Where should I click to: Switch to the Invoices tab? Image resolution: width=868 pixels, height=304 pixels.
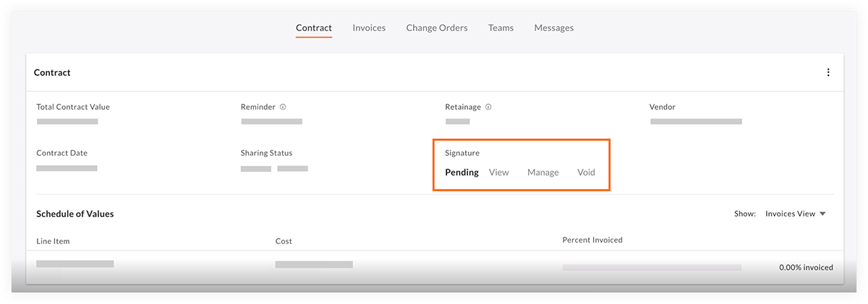(x=369, y=28)
